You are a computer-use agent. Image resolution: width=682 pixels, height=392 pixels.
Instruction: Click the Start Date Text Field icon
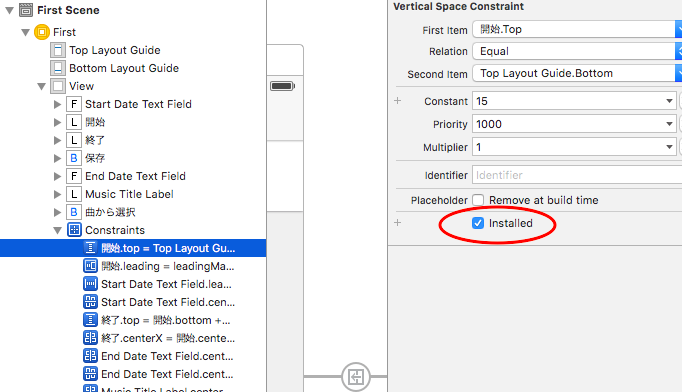coord(74,104)
